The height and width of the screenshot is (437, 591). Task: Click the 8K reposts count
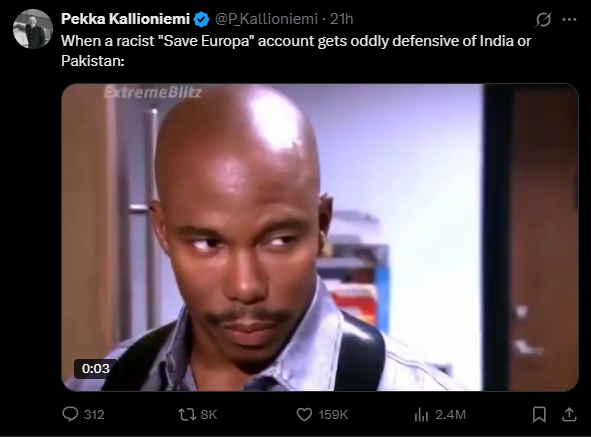[x=209, y=415]
